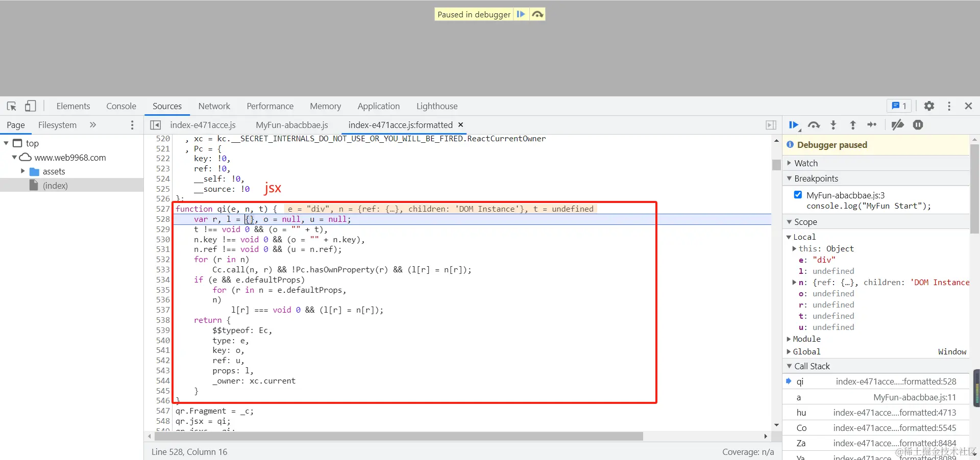
Task: Select the qi call stack frame
Action: click(x=876, y=381)
